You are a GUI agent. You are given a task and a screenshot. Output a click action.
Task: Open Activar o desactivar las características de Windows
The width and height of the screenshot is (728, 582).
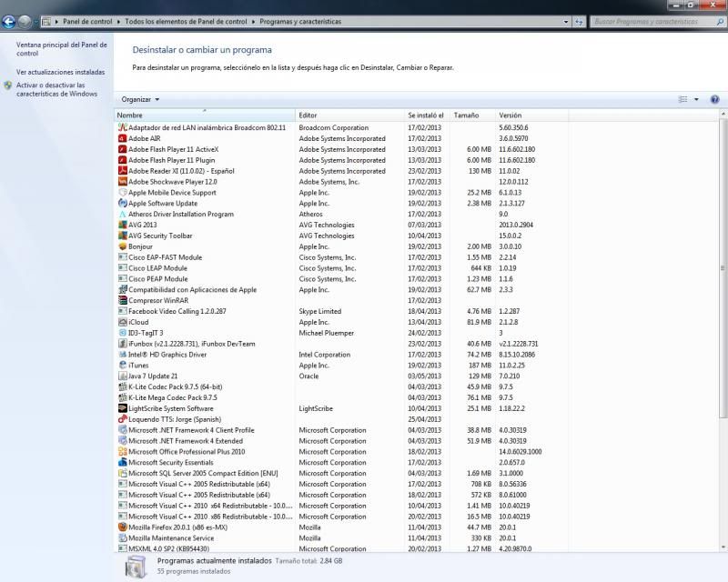(56, 90)
